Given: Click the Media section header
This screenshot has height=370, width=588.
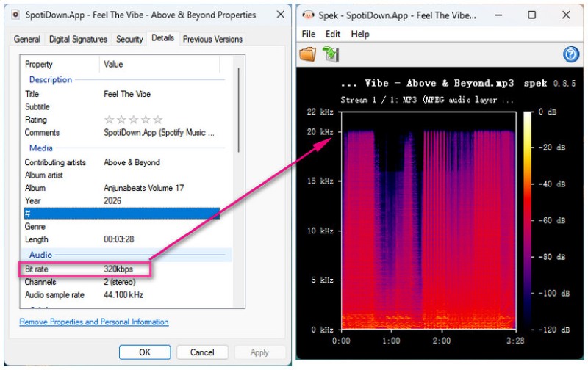Looking at the screenshot, I should 41,148.
